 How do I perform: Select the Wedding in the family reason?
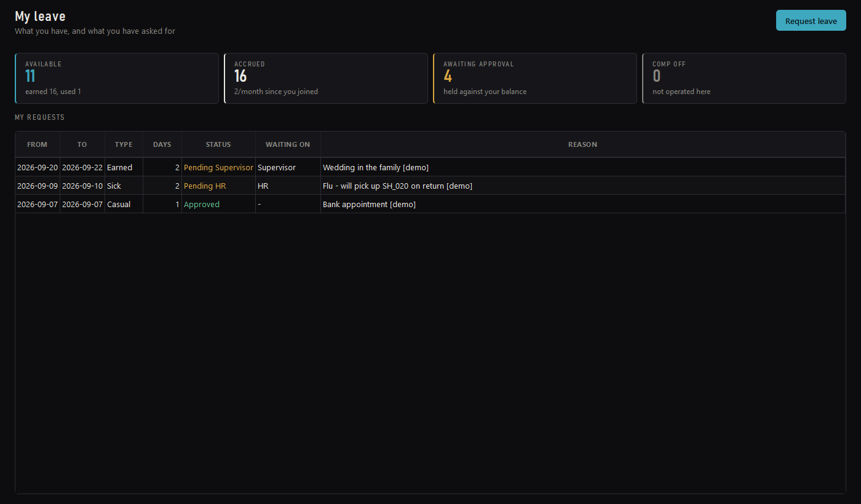pos(582,167)
